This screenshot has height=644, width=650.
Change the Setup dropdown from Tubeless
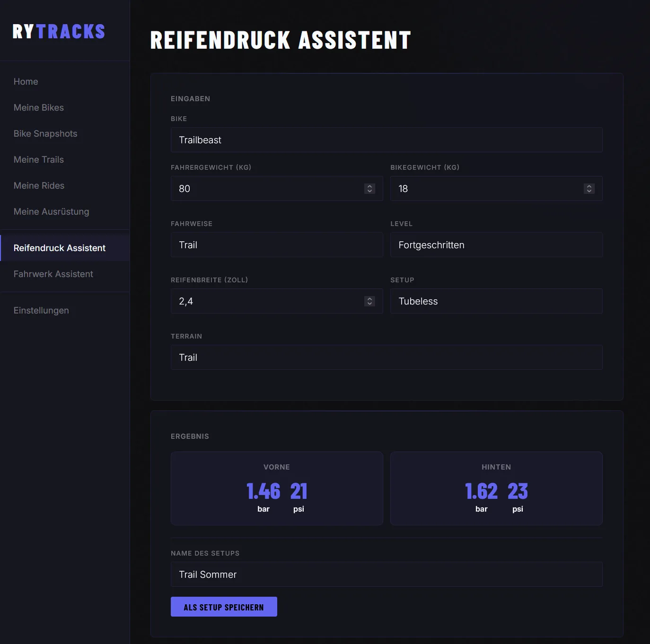tap(496, 301)
